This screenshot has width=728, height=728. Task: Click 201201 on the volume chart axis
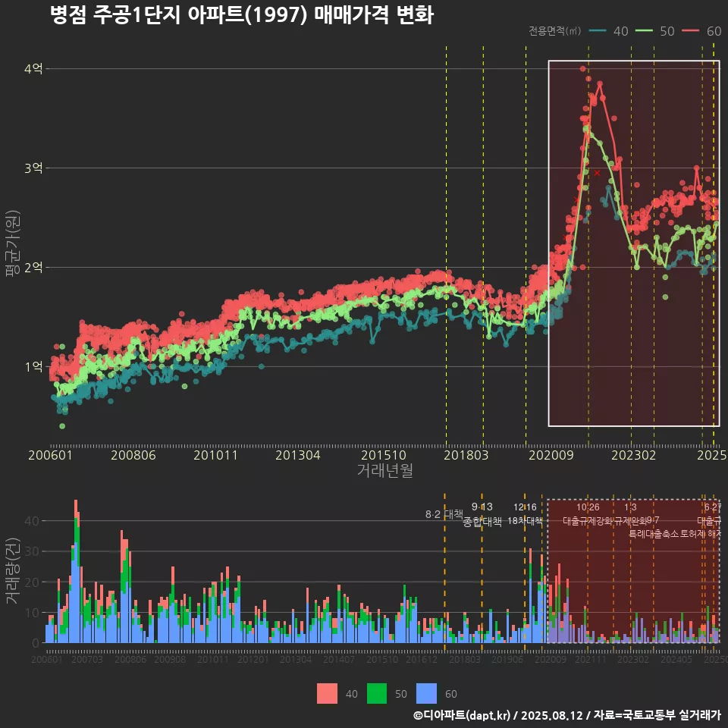coord(253,659)
